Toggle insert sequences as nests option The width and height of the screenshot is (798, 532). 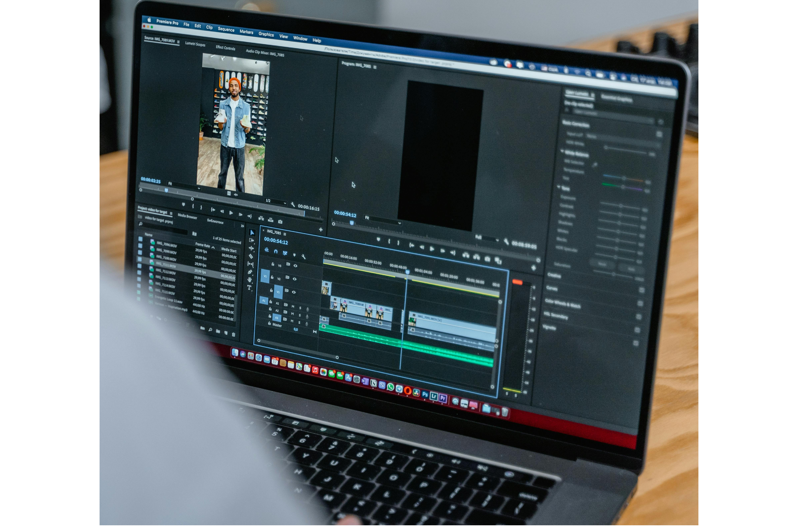coord(267,250)
